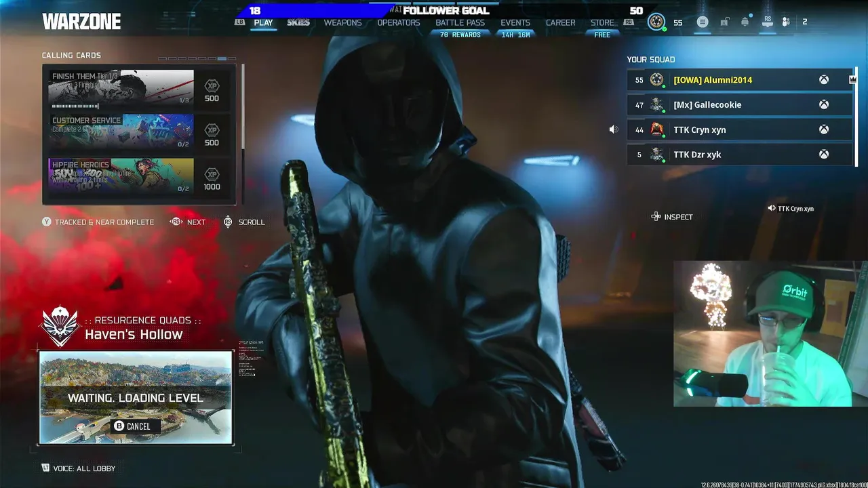Click TTK Cryn xyn's red avatar icon
The width and height of the screenshot is (868, 488).
(656, 129)
